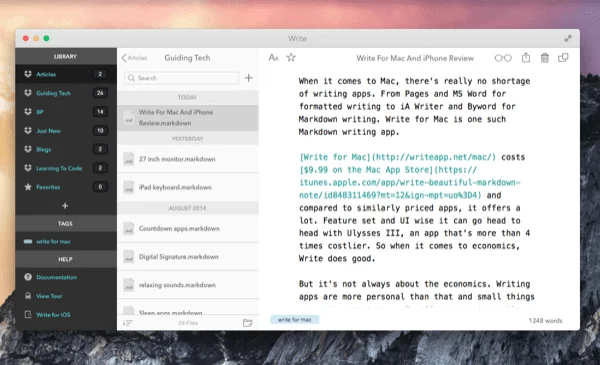
Task: Toggle favorite star for this note
Action: (x=291, y=58)
